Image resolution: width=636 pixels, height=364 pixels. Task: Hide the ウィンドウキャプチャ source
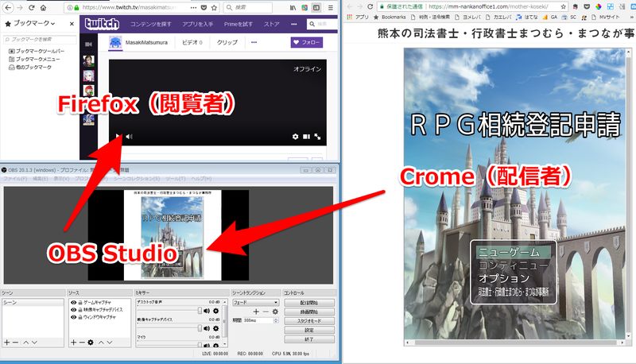73,317
